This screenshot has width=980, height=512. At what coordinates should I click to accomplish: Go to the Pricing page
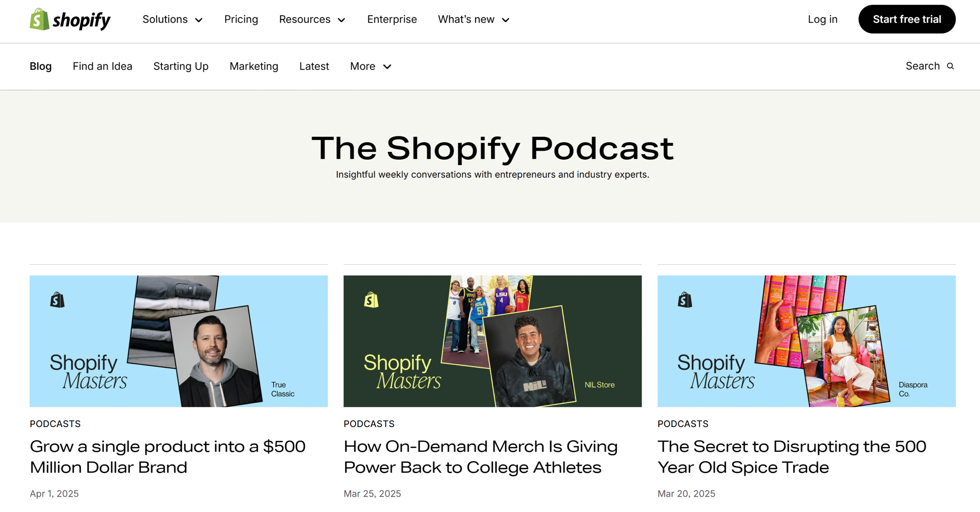coord(241,19)
